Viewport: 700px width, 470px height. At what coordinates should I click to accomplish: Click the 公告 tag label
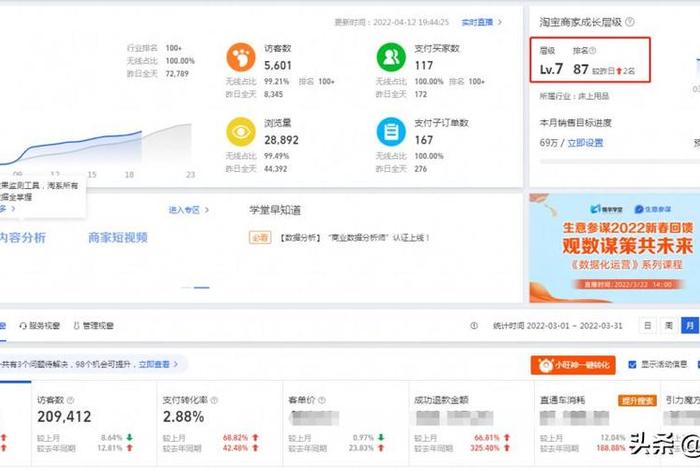click(260, 238)
